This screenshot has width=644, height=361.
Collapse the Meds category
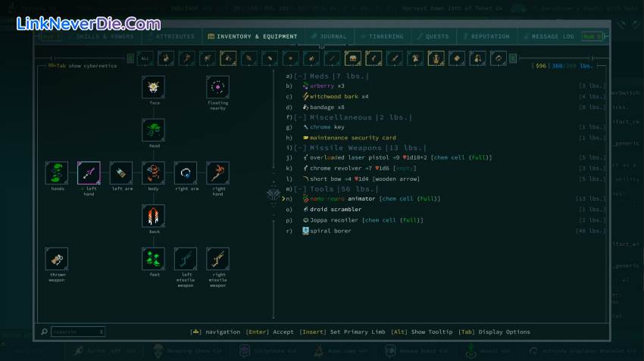point(300,76)
